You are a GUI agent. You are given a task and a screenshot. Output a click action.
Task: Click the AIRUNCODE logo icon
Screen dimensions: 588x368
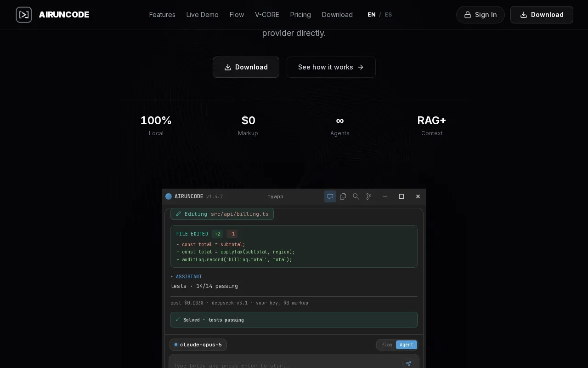pyautogui.click(x=24, y=15)
